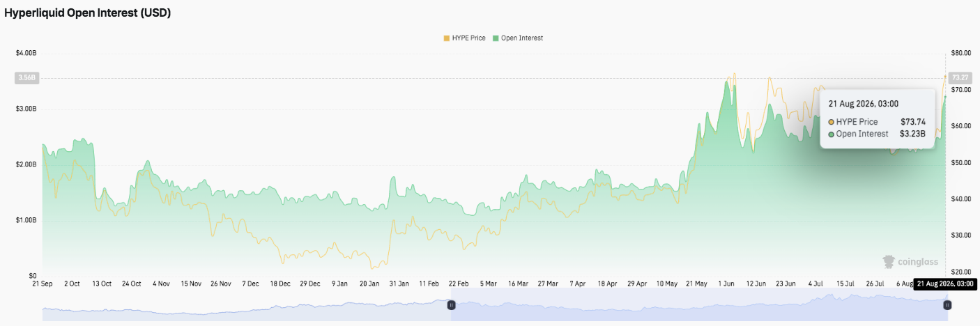Click the selected range in the overview bar
Image resolution: width=980 pixels, height=326 pixels.
pos(699,305)
